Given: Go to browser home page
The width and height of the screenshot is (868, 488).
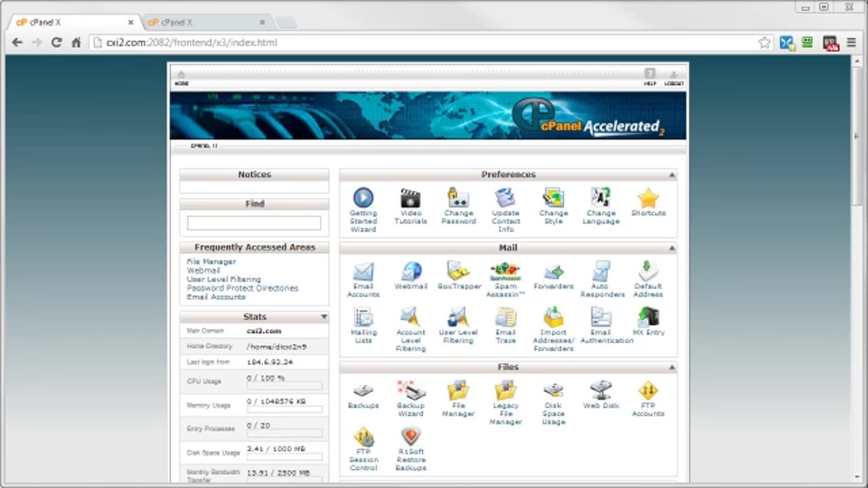Looking at the screenshot, I should pos(76,43).
